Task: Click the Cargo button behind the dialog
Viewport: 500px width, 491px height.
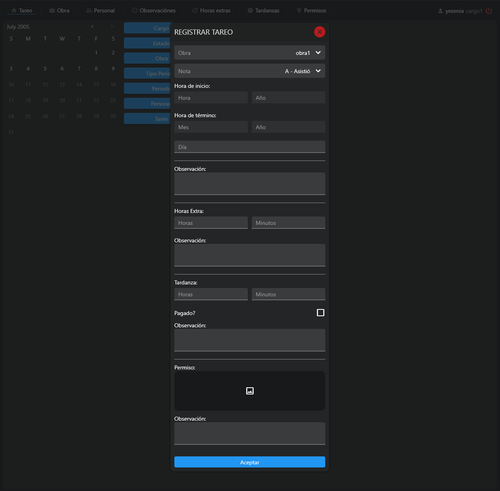Action: coord(147,28)
